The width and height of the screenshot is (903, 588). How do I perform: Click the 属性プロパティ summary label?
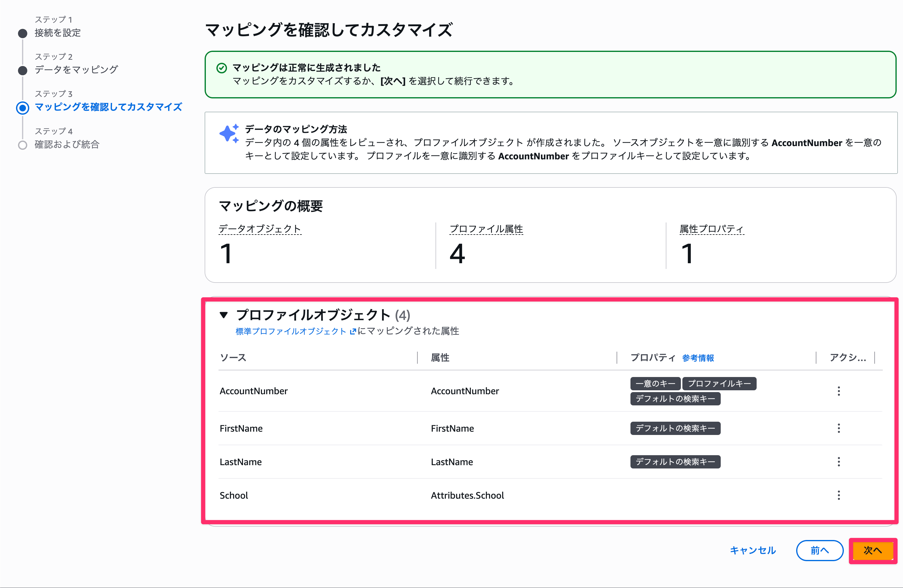(x=711, y=229)
